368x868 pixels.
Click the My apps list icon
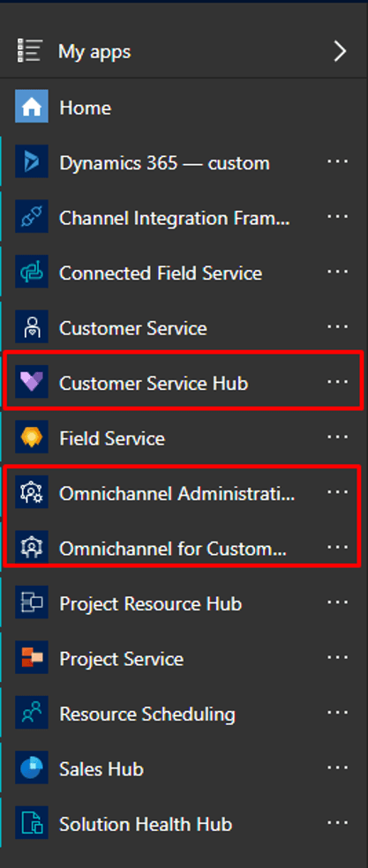tap(29, 51)
